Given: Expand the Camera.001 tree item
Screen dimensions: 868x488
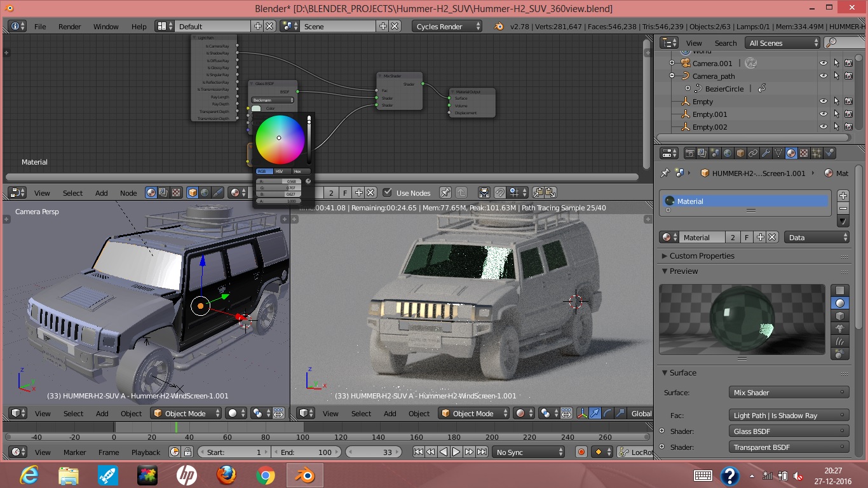Looking at the screenshot, I should (x=672, y=63).
